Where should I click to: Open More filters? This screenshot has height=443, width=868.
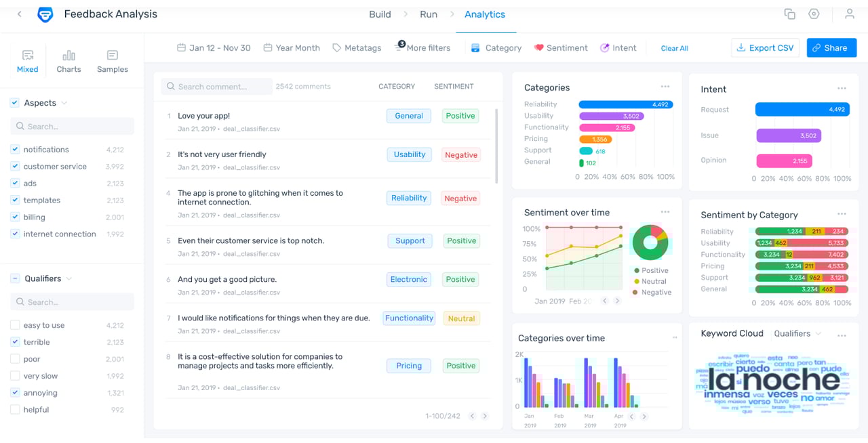(x=423, y=47)
